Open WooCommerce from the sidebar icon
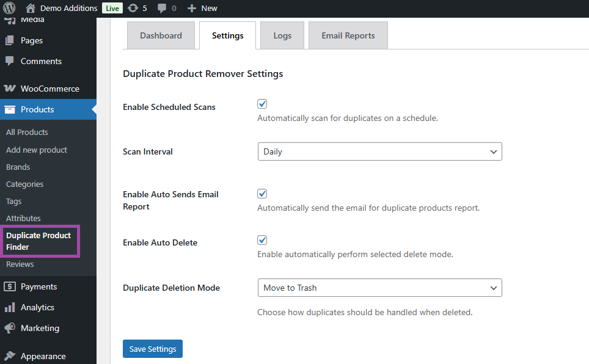 (x=10, y=89)
